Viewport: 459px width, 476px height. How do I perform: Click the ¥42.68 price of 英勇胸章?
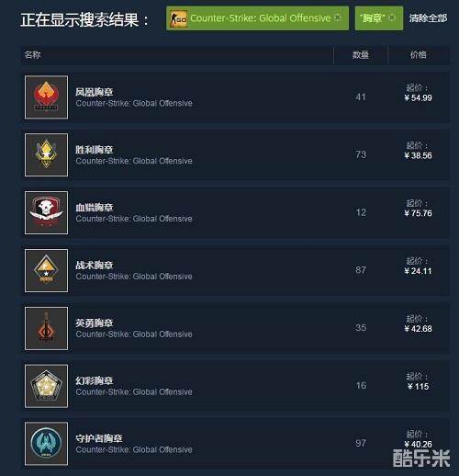click(x=418, y=329)
